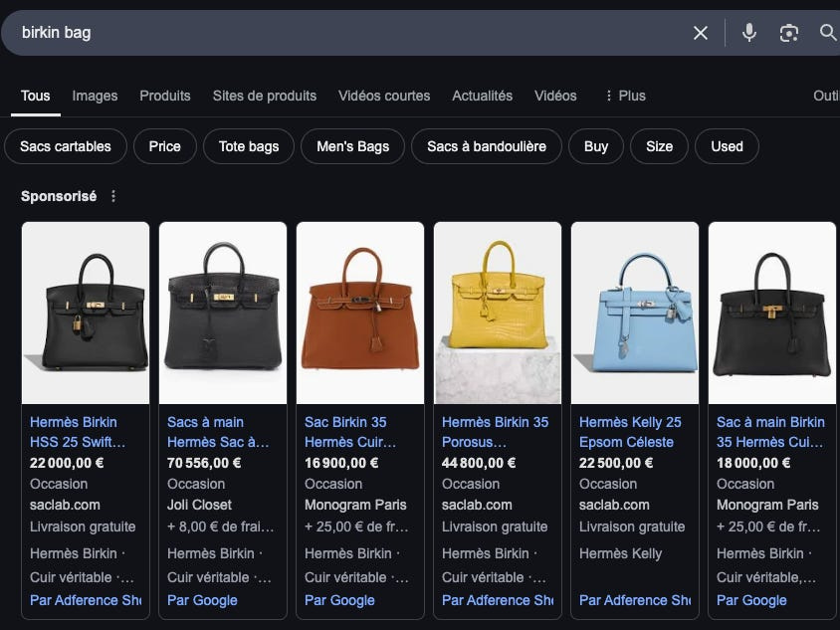Apply the Price filter chip
This screenshot has height=630, width=840.
click(x=165, y=146)
